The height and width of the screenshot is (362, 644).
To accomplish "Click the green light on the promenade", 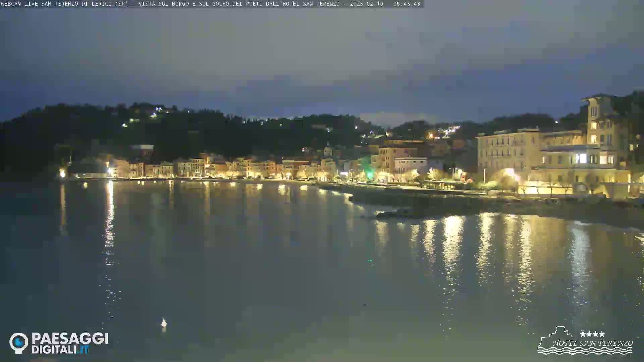I will pos(370,174).
